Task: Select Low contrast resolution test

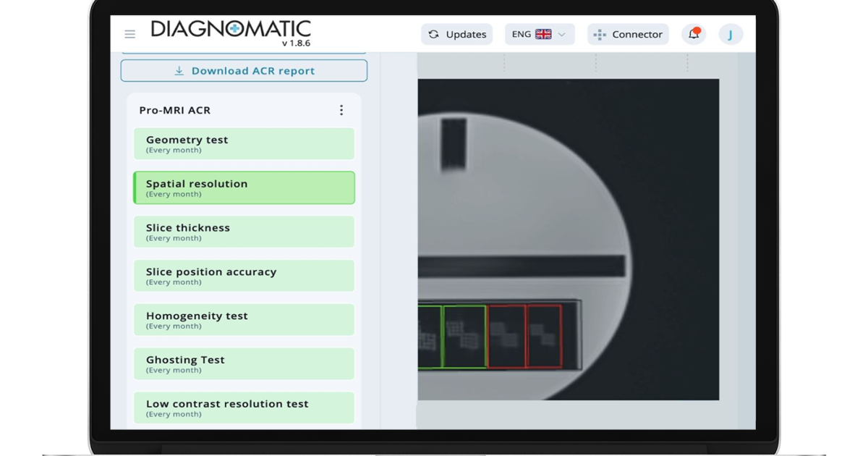Action: (x=244, y=408)
